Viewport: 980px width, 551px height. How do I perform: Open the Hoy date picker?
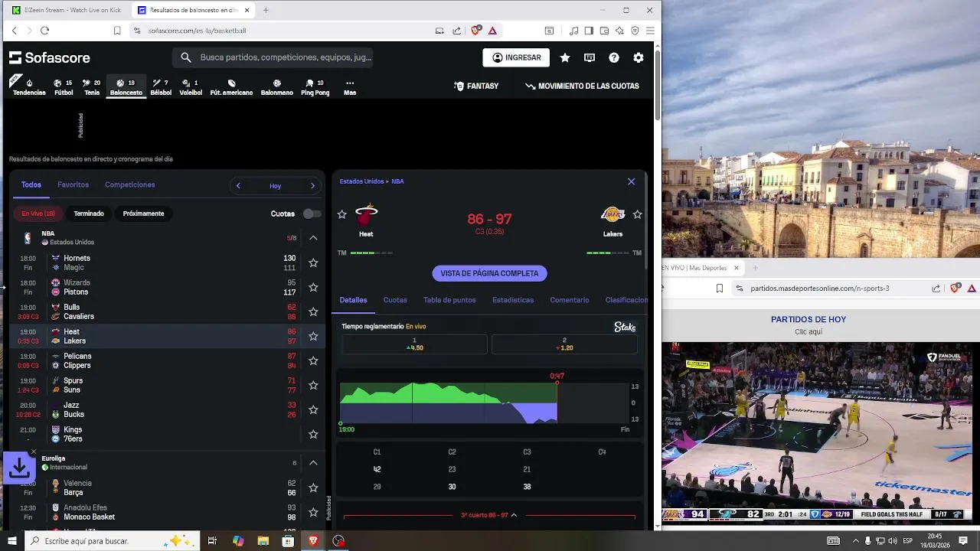pyautogui.click(x=275, y=186)
